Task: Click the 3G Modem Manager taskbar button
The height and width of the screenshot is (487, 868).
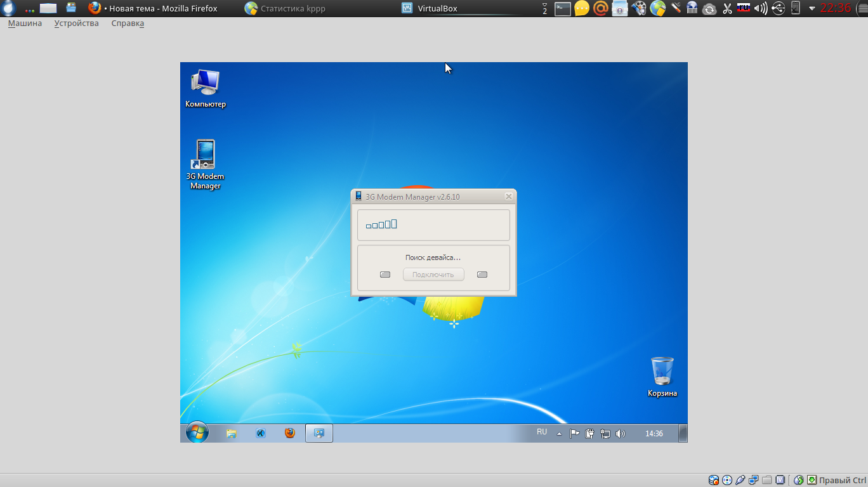Action: coord(319,433)
